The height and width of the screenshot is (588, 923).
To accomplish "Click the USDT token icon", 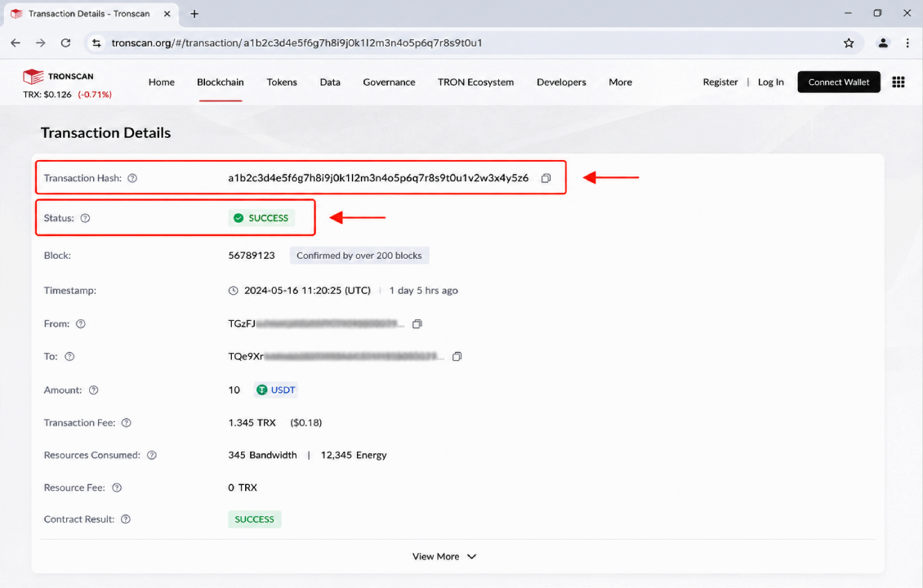I will 262,390.
